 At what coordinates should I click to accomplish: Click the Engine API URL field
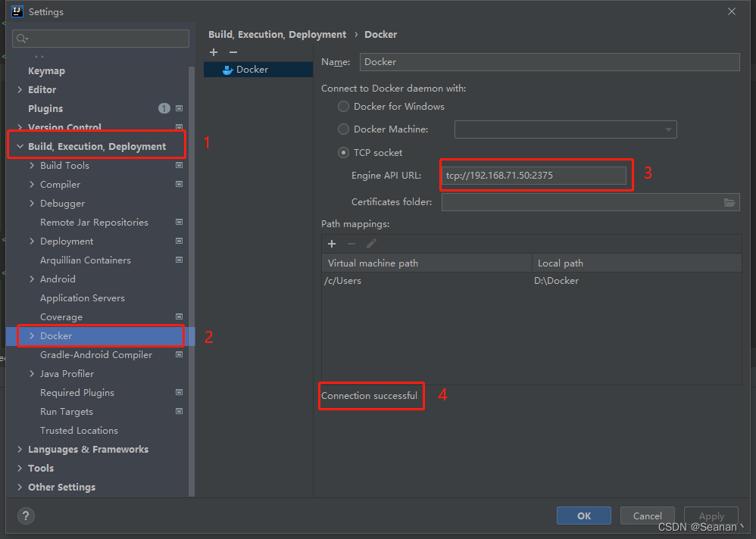coord(534,176)
